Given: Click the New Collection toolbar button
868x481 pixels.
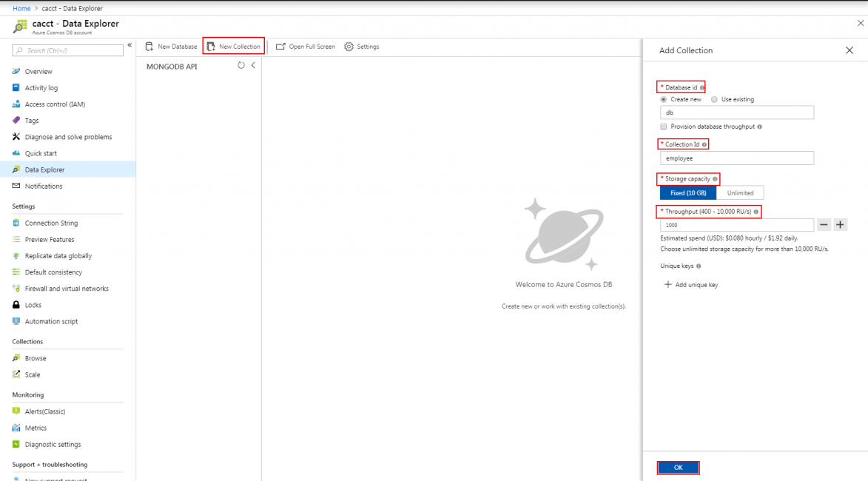Looking at the screenshot, I should coord(234,47).
